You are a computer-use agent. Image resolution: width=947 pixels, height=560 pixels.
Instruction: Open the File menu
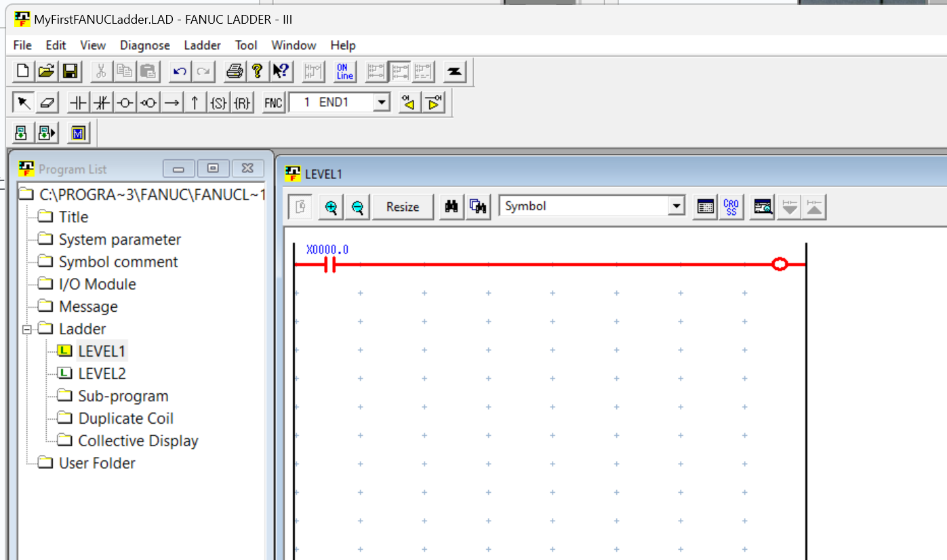click(22, 45)
